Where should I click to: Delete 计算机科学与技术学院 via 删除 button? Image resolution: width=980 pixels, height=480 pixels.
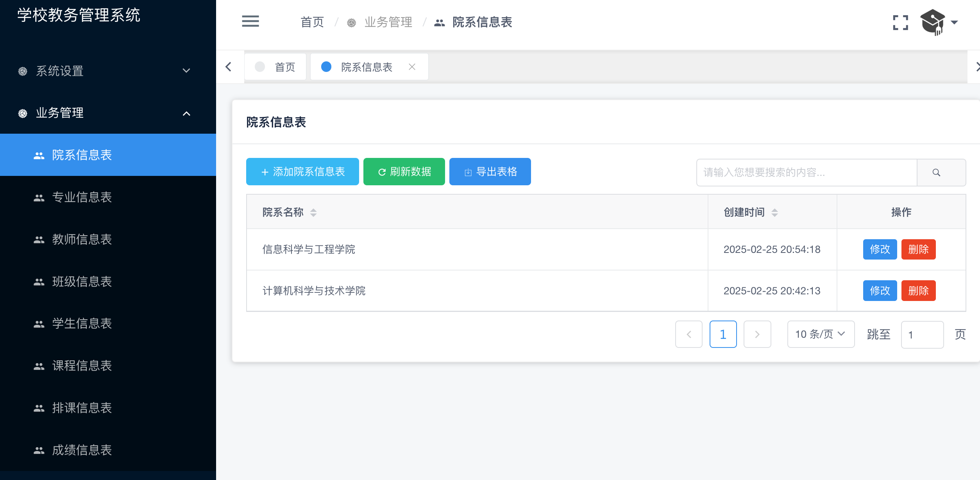pos(918,290)
